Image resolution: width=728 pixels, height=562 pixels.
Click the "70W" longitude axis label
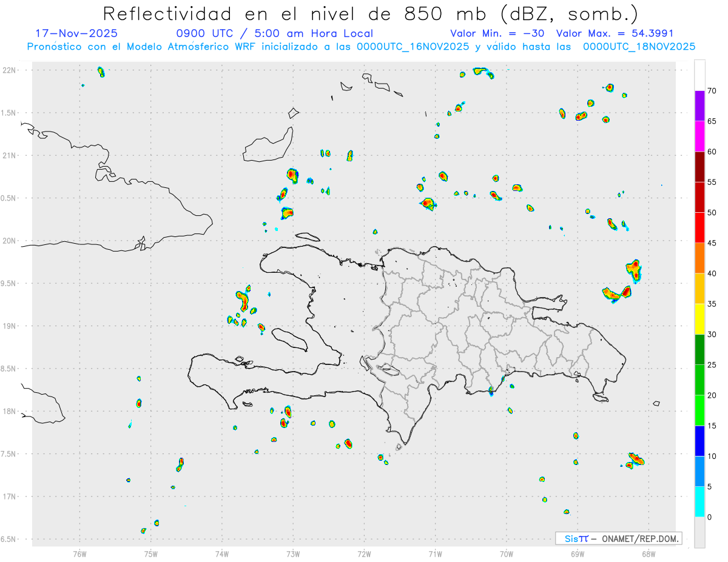click(506, 554)
